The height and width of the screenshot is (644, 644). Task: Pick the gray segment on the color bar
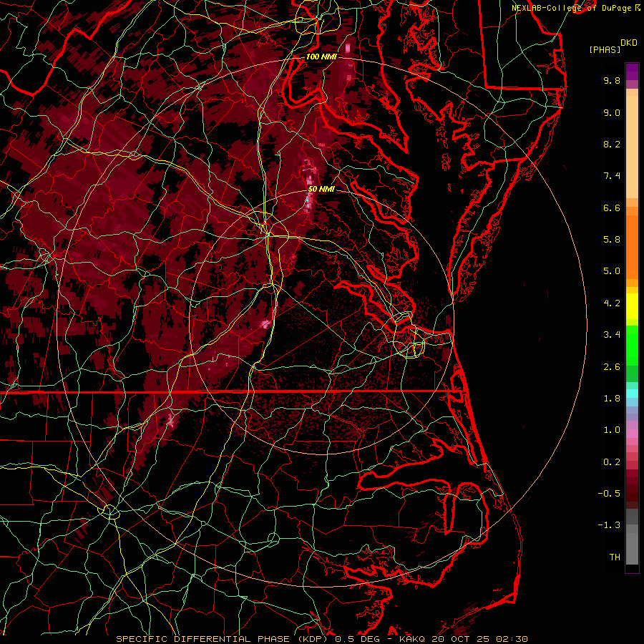click(x=632, y=537)
